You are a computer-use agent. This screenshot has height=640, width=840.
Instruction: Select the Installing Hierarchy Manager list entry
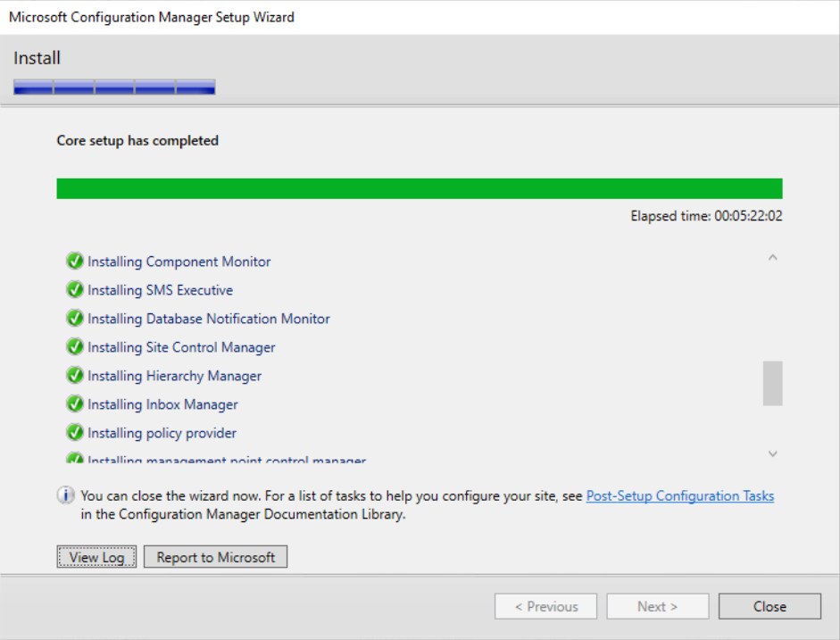pos(174,376)
